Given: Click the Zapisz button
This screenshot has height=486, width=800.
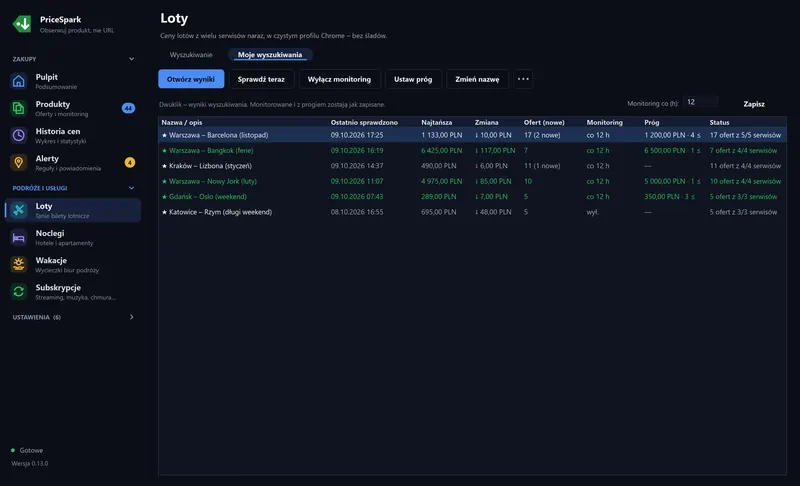Looking at the screenshot, I should pos(754,104).
